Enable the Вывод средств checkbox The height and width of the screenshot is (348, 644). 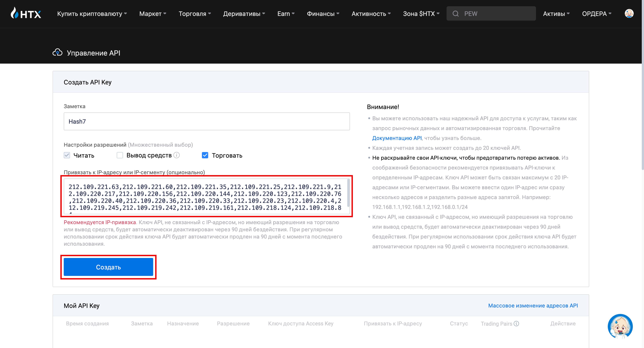tap(120, 155)
